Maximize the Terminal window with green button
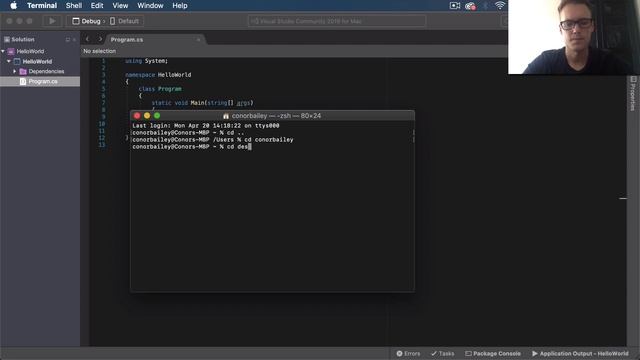This screenshot has height=360, width=640. click(x=157, y=116)
